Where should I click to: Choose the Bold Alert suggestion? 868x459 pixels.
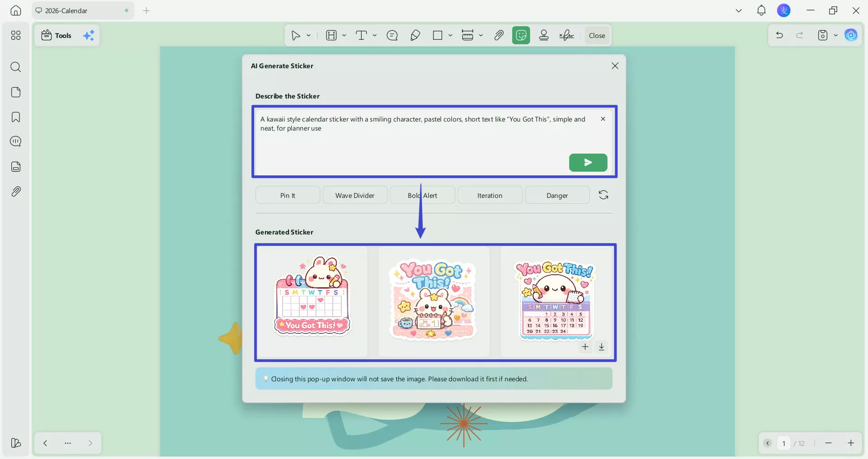[x=422, y=195]
